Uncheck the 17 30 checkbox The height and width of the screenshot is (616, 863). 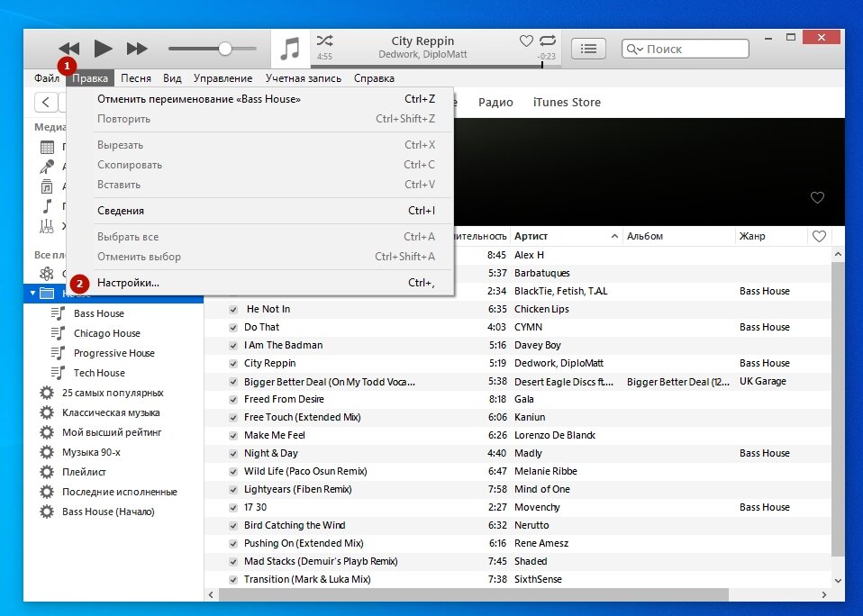coord(233,508)
